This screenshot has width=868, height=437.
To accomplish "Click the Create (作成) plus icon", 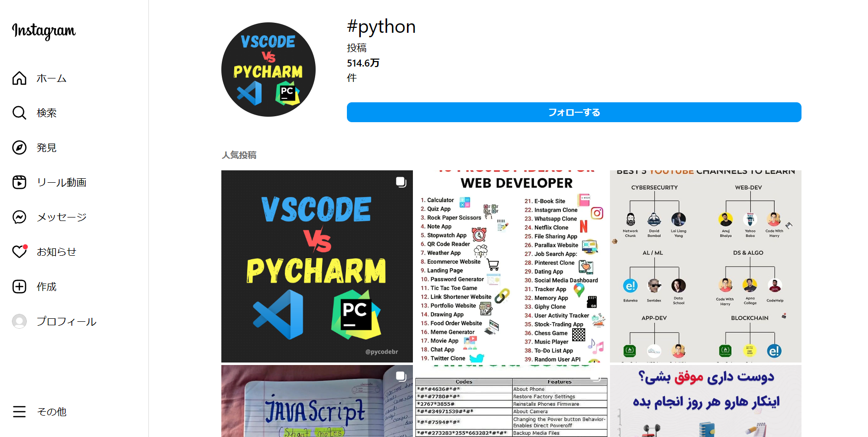I will click(19, 287).
